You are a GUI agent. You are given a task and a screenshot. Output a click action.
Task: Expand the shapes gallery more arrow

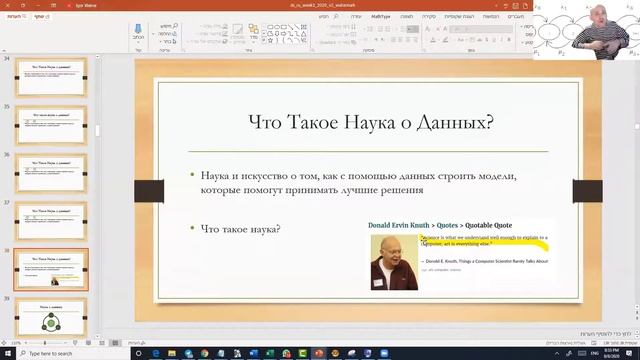(x=264, y=40)
